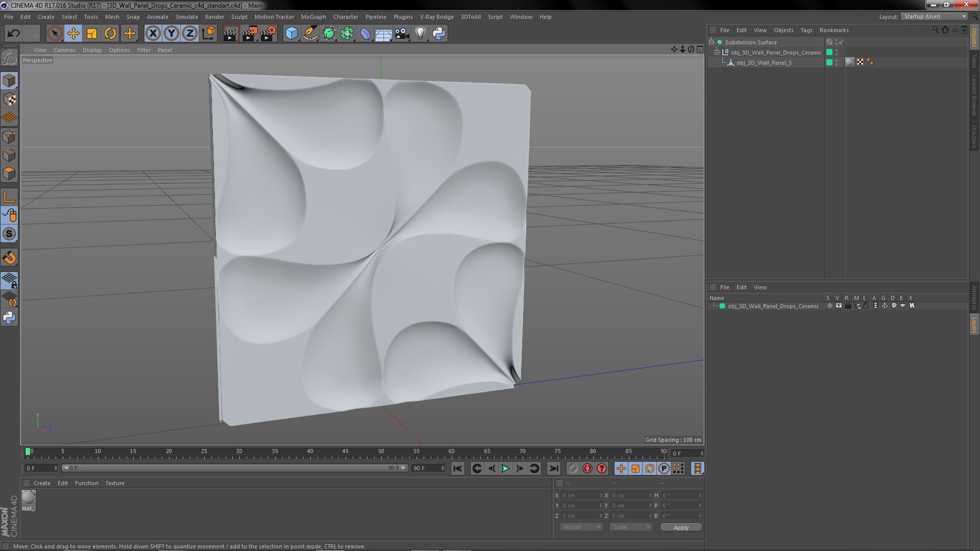980x551 pixels.
Task: Open the viewport Cameras menu
Action: 64,50
